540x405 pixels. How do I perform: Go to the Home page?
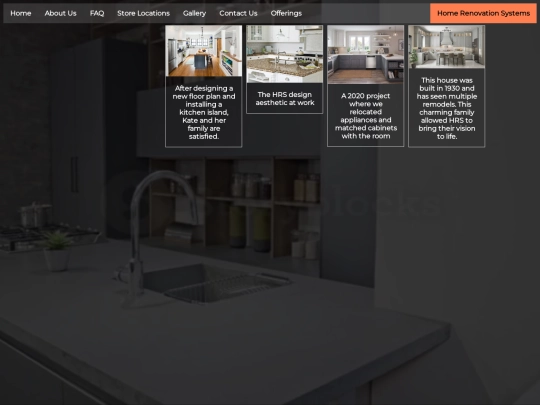(x=21, y=13)
